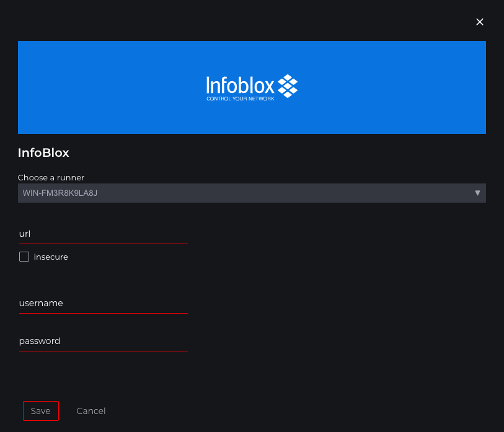
Task: Click the url field label
Action: click(x=24, y=234)
